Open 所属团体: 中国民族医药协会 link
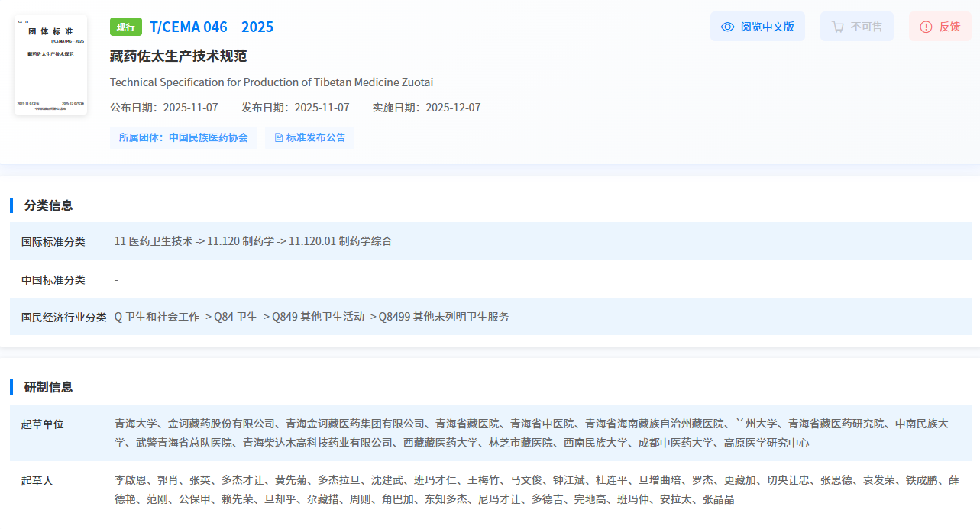Image resolution: width=980 pixels, height=529 pixels. 183,138
